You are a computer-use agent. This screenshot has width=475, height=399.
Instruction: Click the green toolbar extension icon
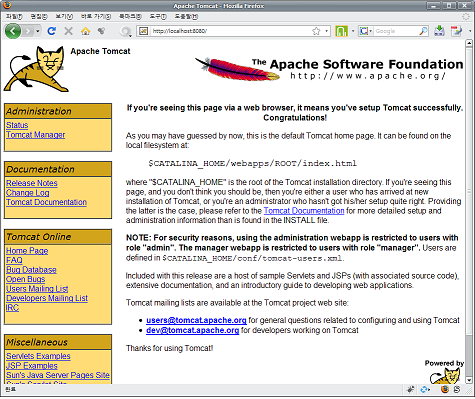(x=341, y=31)
